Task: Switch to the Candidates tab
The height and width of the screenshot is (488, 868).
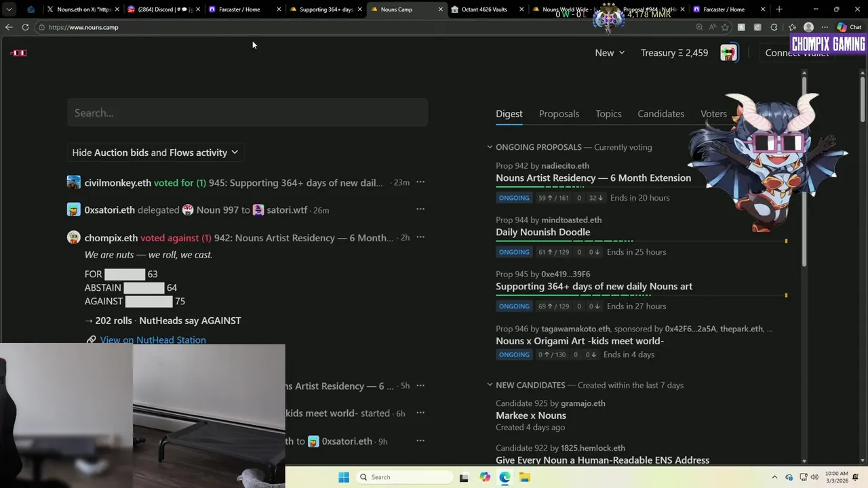Action: click(x=660, y=114)
